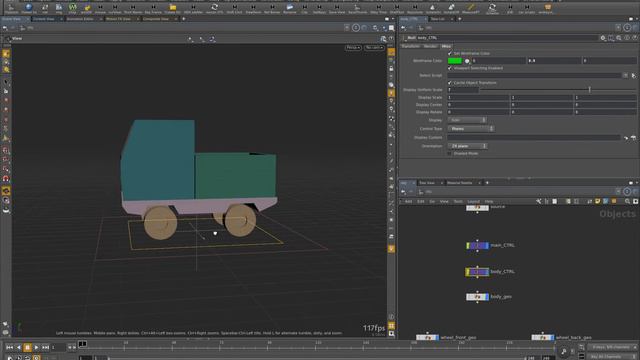Select the body_geo geometry node
Screen dimensions: 640x360
pos(477,297)
